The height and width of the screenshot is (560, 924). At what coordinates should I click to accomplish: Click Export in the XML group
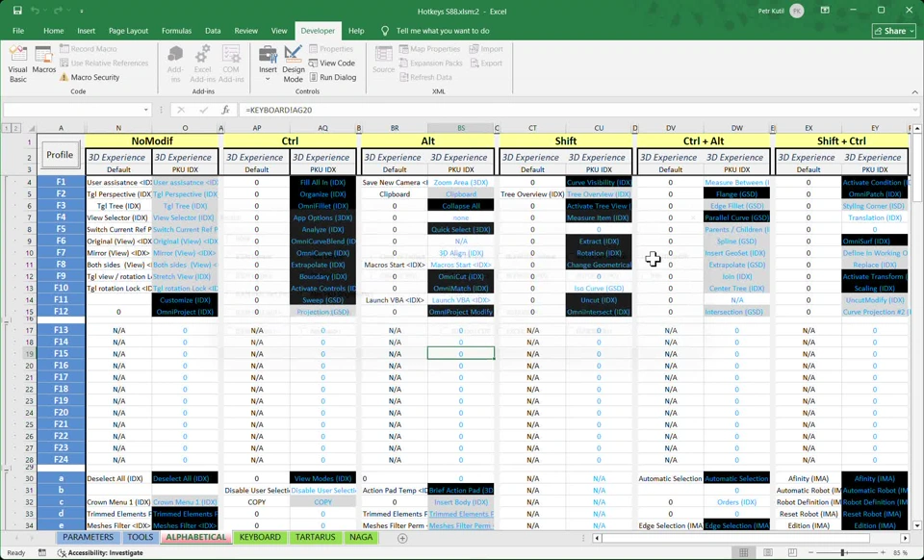(x=486, y=63)
